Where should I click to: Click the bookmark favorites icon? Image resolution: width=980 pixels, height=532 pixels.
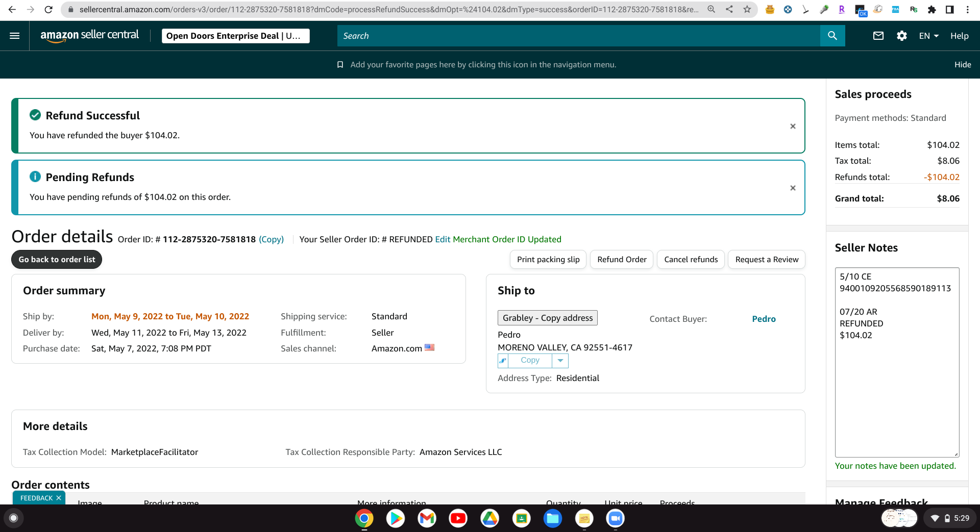pos(340,65)
